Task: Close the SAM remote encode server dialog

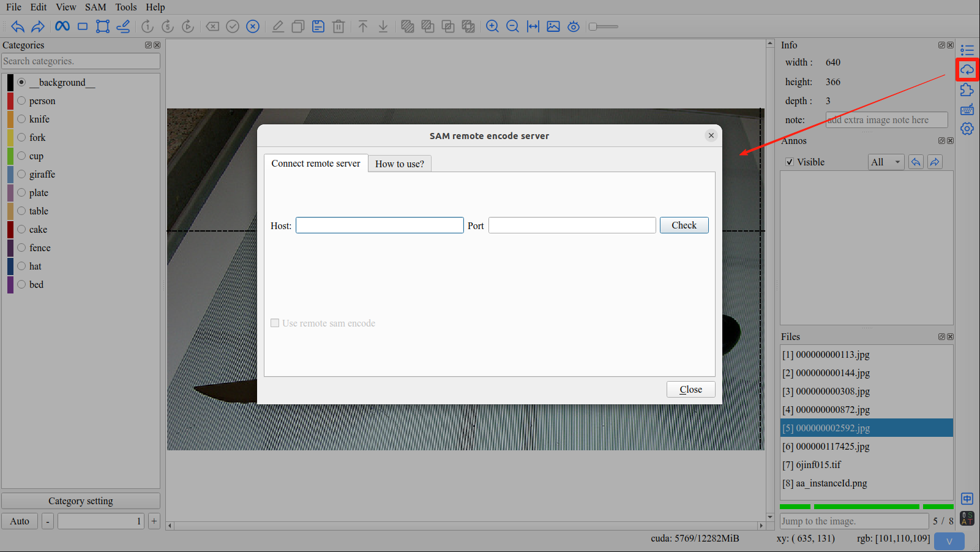Action: click(x=711, y=135)
